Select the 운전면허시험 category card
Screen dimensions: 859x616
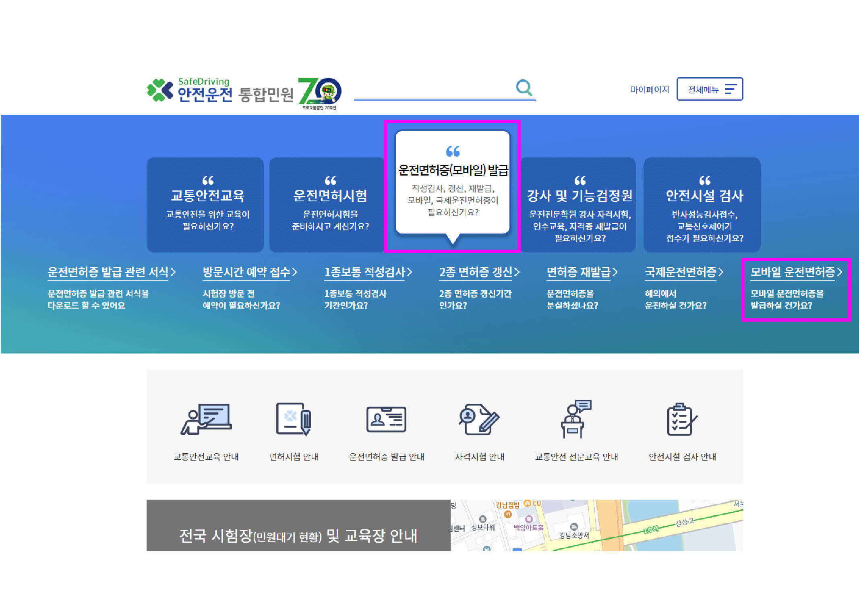[x=328, y=205]
